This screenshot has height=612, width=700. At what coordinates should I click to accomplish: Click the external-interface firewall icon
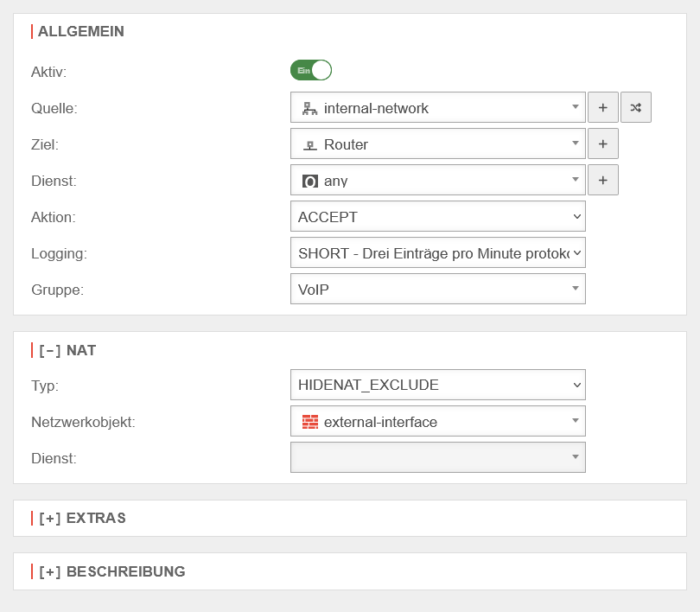click(309, 422)
